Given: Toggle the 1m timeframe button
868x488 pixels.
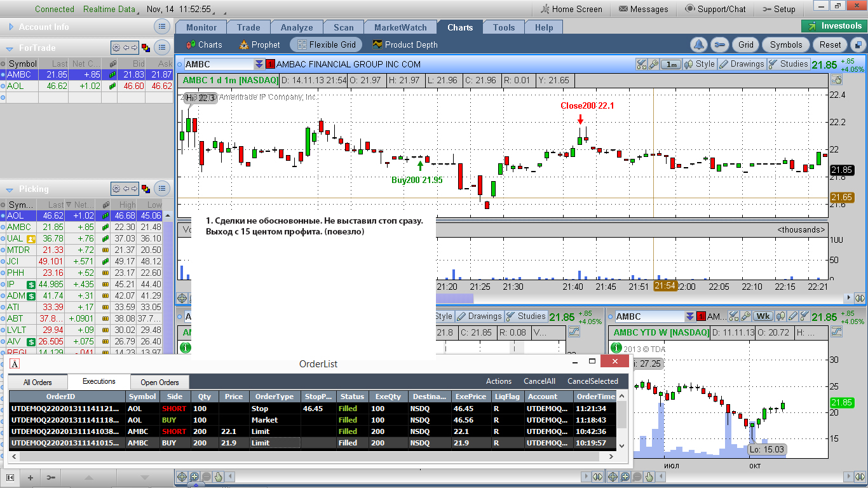Looking at the screenshot, I should (x=671, y=64).
